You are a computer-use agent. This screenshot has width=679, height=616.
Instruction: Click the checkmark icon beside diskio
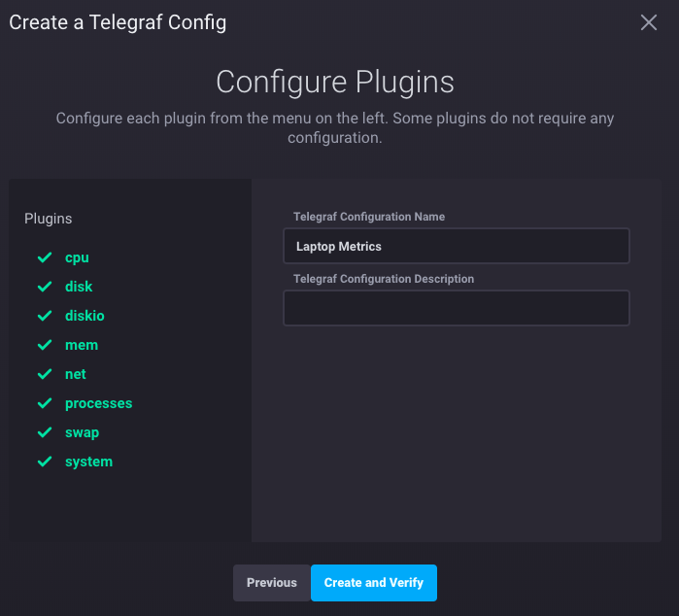coord(45,316)
